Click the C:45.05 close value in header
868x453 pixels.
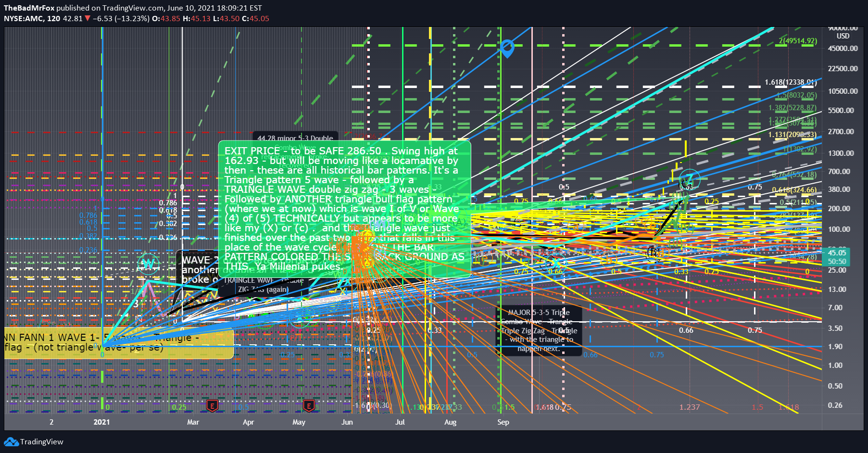click(x=255, y=18)
